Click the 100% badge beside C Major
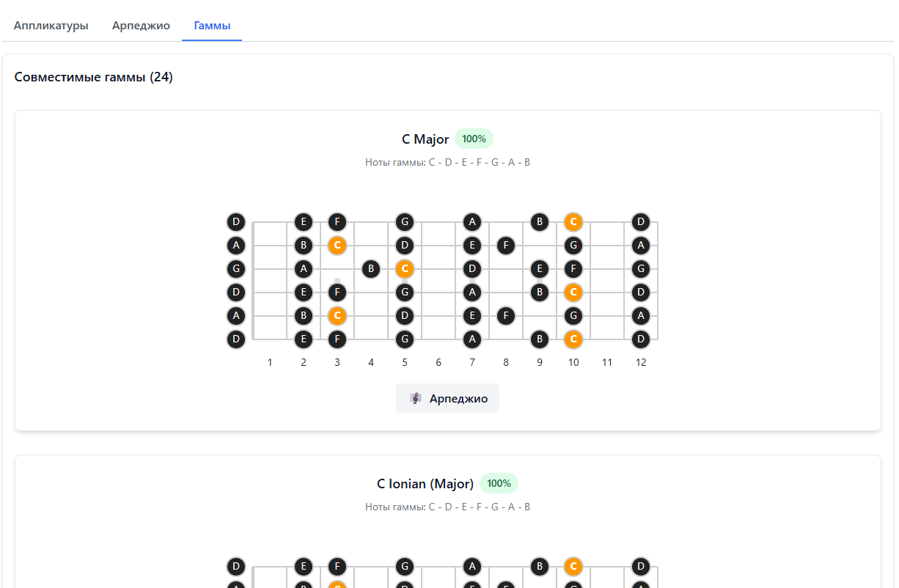 pos(474,139)
